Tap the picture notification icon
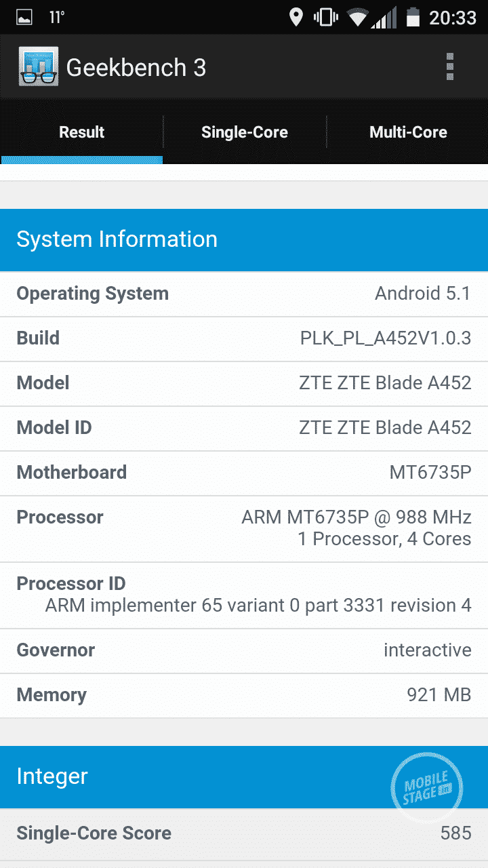 pyautogui.click(x=24, y=17)
